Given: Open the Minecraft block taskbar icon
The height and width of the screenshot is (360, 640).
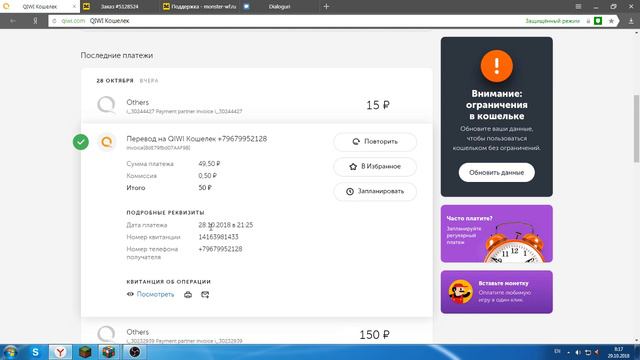Looking at the screenshot, I should 85,352.
